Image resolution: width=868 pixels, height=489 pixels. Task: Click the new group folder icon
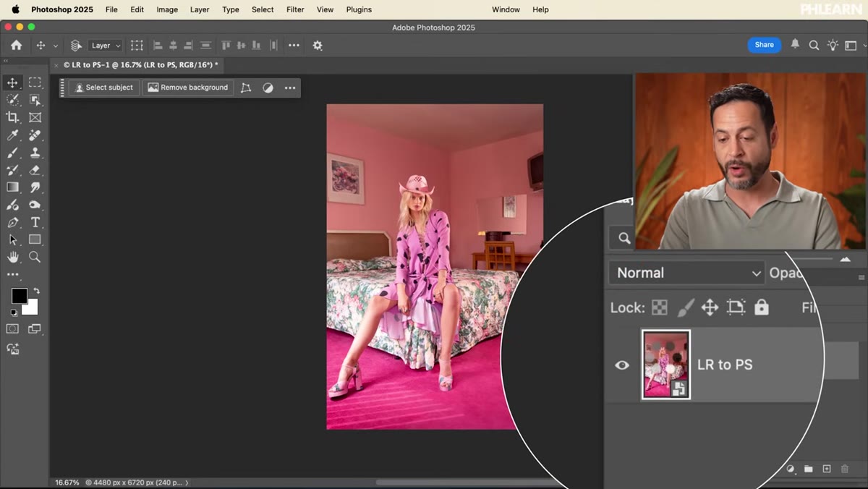tap(808, 469)
